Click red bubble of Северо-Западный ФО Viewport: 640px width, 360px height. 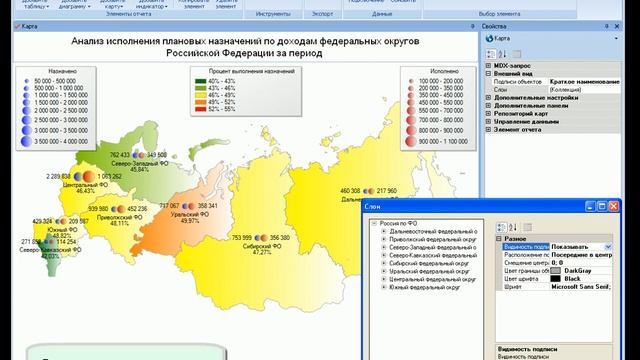click(142, 155)
